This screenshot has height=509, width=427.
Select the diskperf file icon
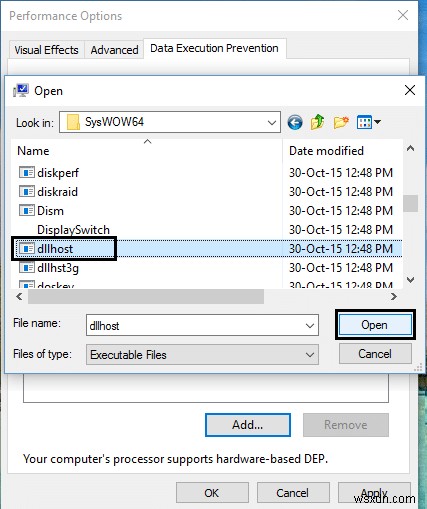[27, 173]
